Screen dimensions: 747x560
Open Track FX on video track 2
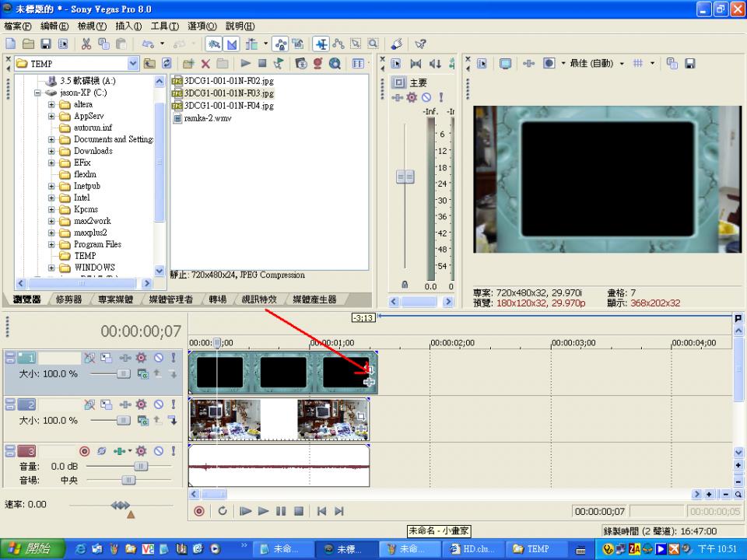(x=124, y=404)
